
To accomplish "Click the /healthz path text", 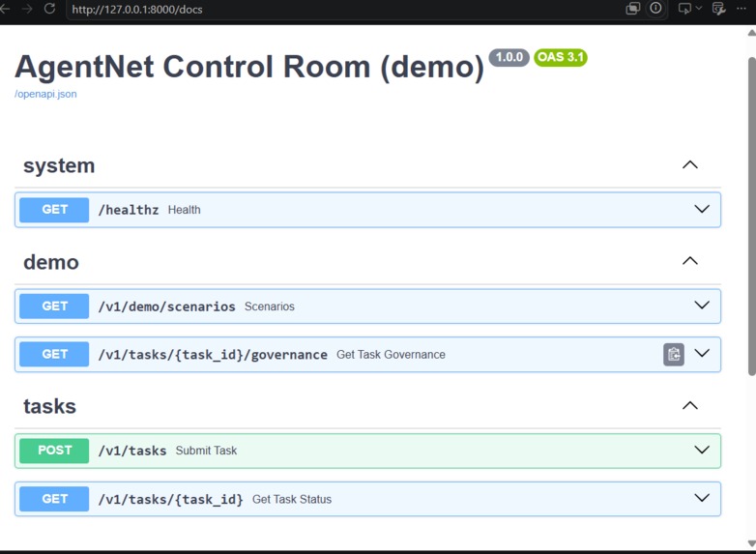I will tap(129, 210).
